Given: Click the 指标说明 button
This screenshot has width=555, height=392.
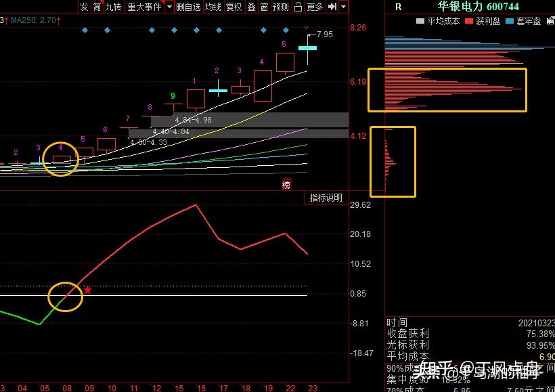Looking at the screenshot, I should click(x=326, y=198).
